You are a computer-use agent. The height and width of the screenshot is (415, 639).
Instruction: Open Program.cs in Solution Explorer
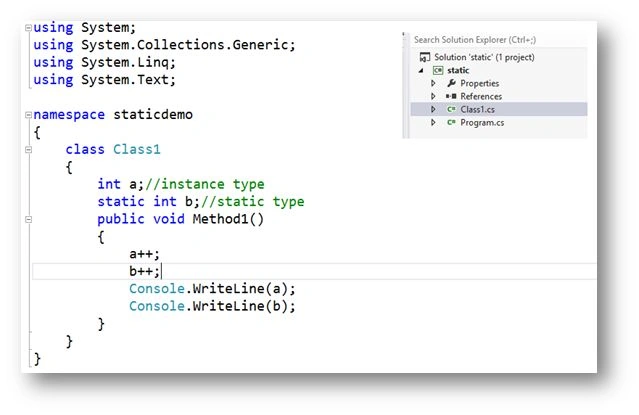(482, 122)
